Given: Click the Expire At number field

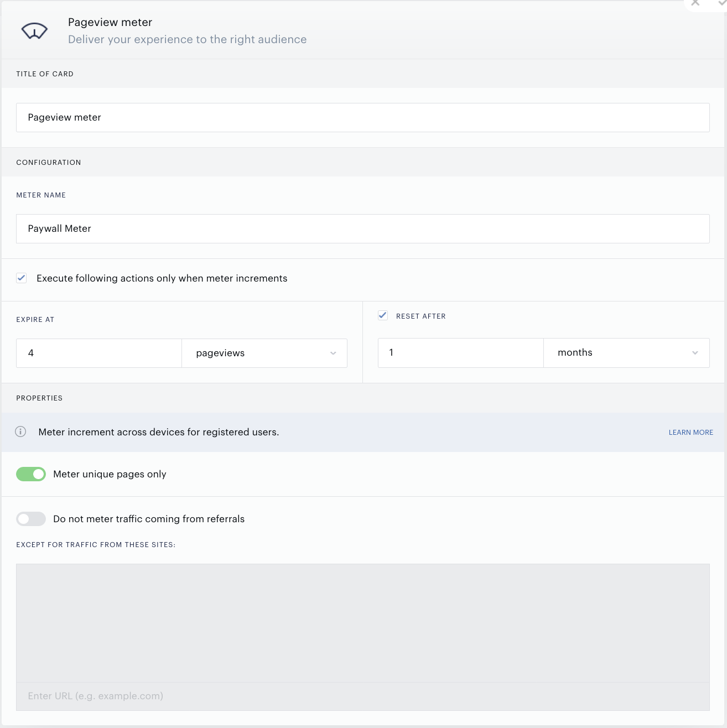Looking at the screenshot, I should (99, 353).
